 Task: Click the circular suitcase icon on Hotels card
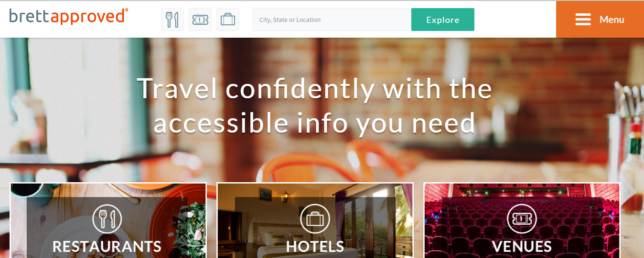click(315, 219)
